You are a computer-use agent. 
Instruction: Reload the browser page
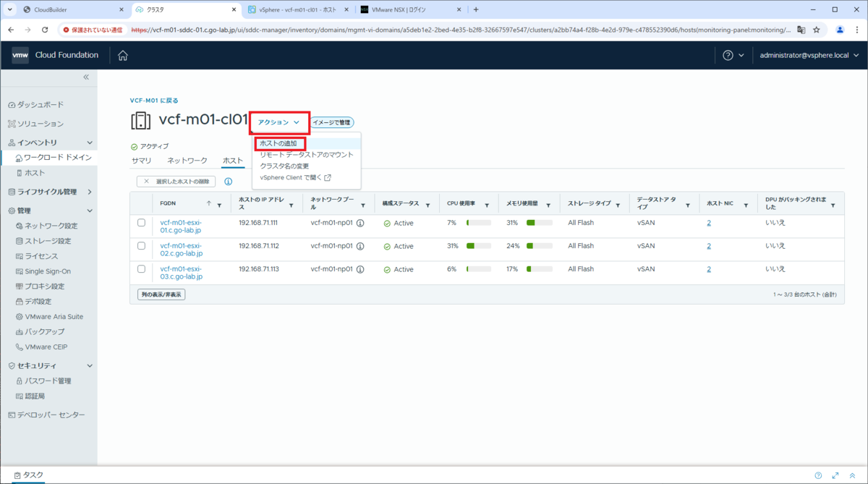point(45,30)
